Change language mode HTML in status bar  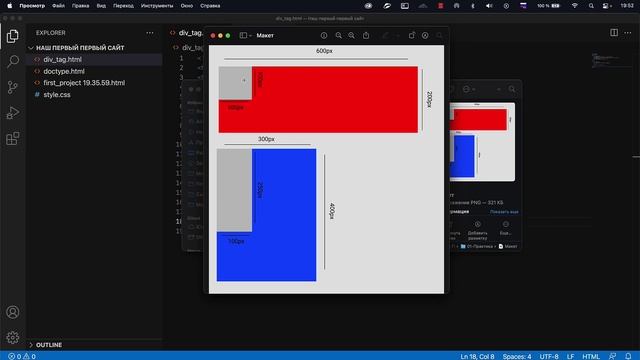(x=591, y=356)
